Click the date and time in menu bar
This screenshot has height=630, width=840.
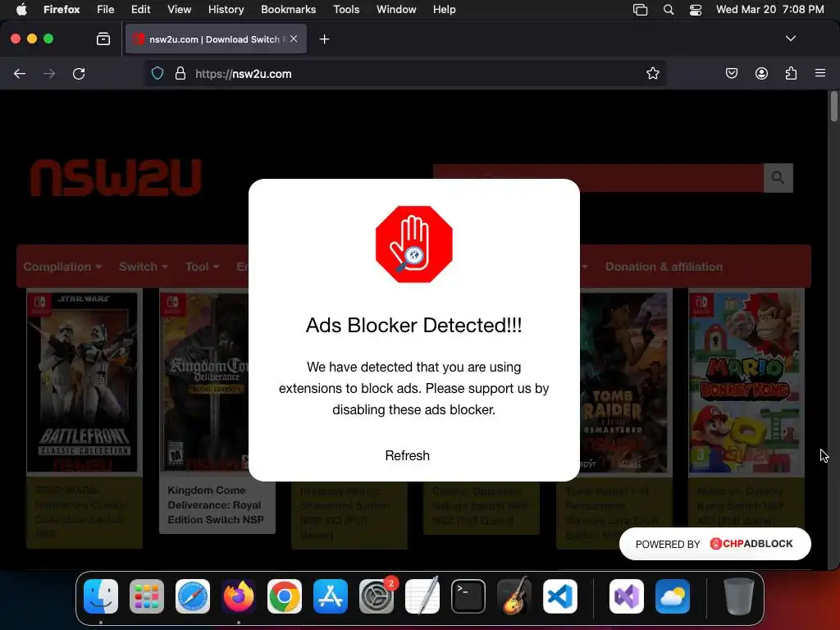pyautogui.click(x=769, y=9)
